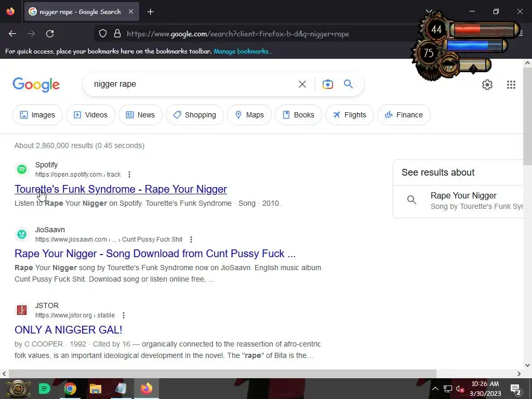
Task: Expand the list all tabs chevron
Action: pyautogui.click(x=429, y=11)
